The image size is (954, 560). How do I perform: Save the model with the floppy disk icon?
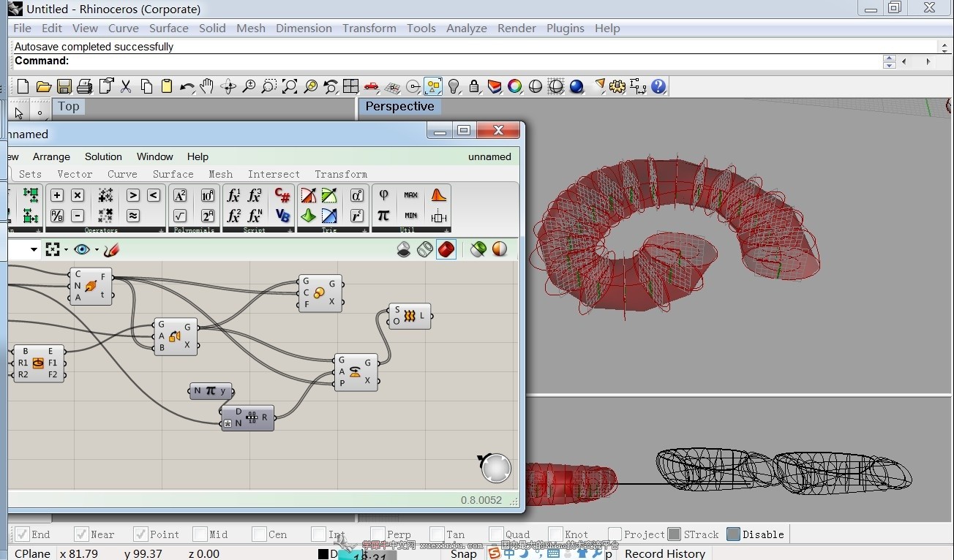coord(64,86)
